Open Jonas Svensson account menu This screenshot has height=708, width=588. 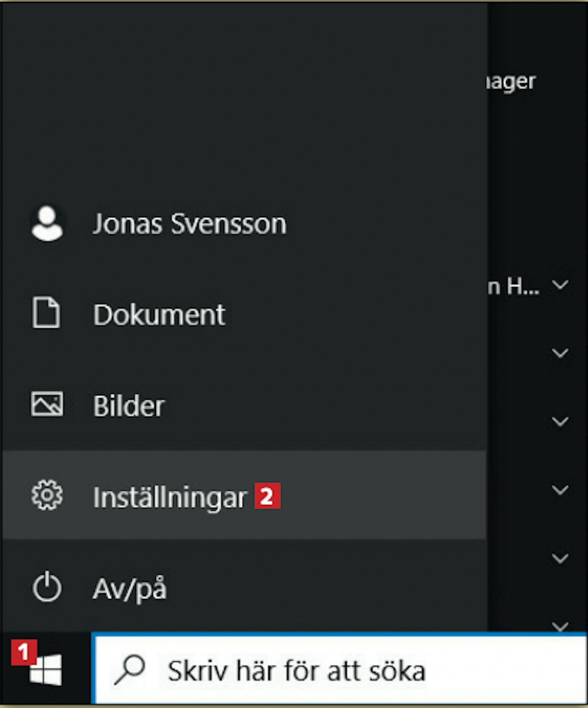click(245, 224)
